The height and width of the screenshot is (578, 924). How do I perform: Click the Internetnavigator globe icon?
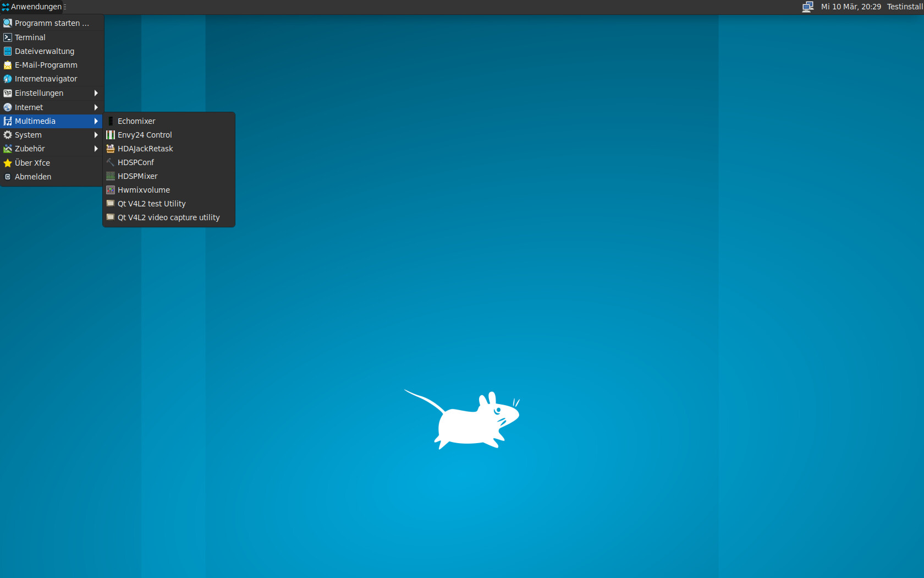tap(8, 79)
